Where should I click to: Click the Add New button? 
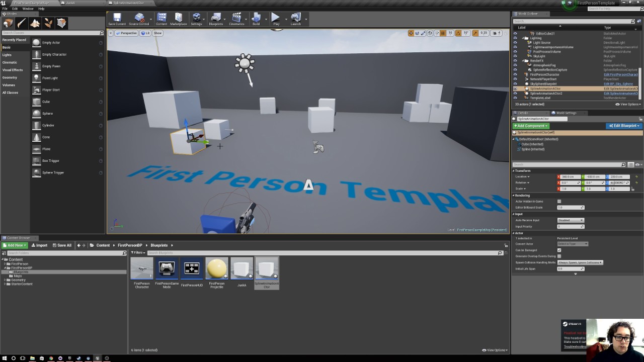pos(15,245)
